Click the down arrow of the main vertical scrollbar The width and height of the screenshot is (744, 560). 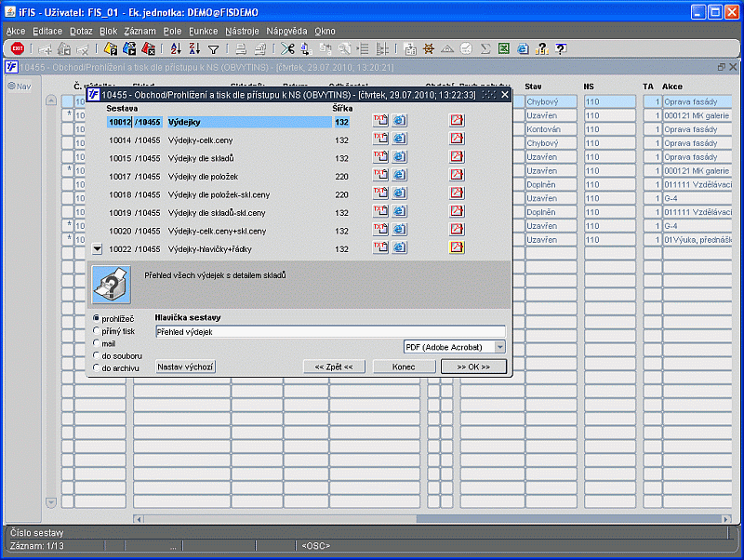coord(51,502)
